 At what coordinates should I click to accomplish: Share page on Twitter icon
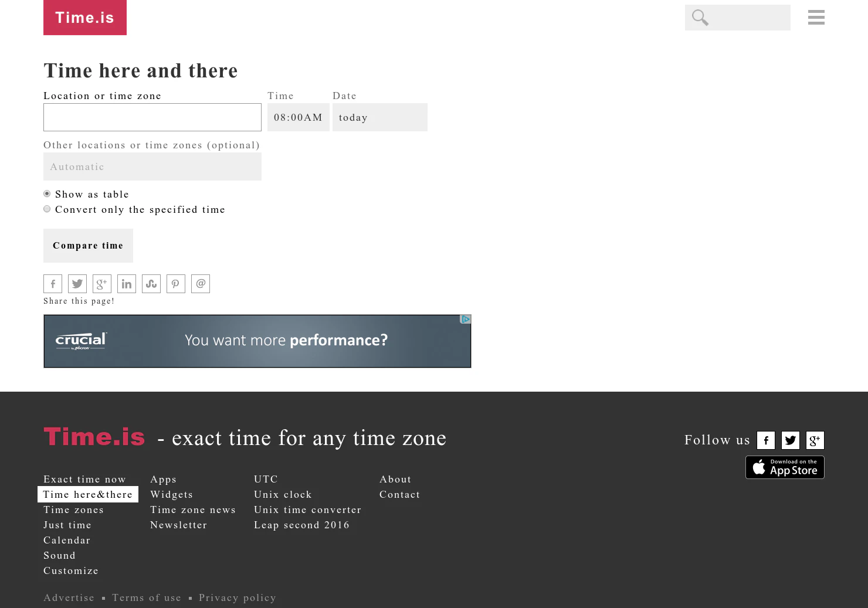pos(77,284)
